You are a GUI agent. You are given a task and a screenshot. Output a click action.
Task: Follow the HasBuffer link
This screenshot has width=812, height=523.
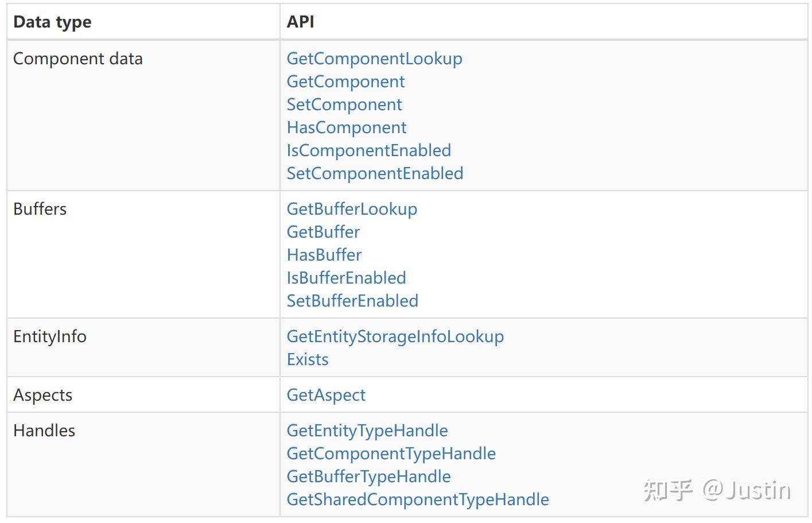pyautogui.click(x=324, y=255)
